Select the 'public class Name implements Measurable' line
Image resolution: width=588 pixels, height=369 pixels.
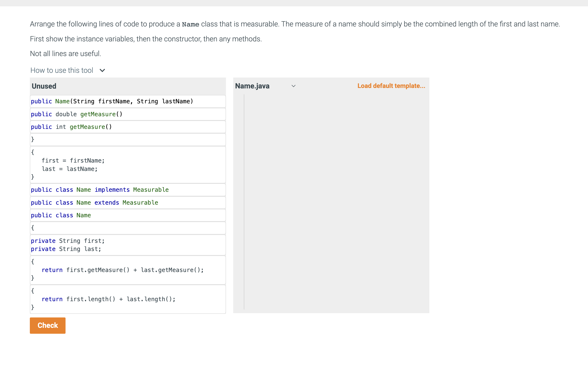pyautogui.click(x=100, y=190)
